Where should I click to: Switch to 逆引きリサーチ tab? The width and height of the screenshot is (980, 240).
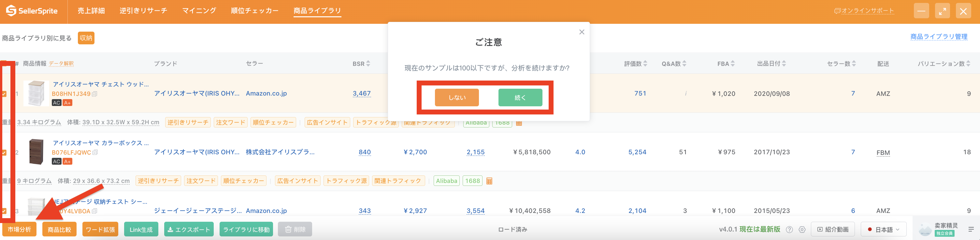click(143, 11)
